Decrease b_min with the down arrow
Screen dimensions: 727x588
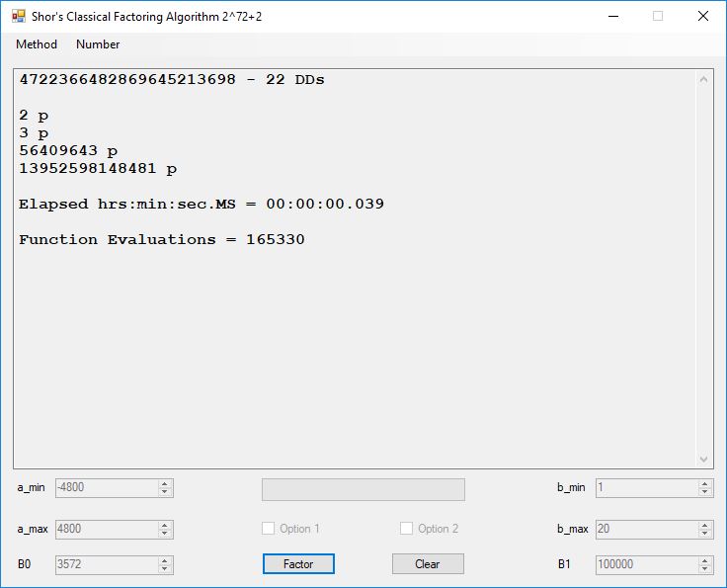[704, 492]
